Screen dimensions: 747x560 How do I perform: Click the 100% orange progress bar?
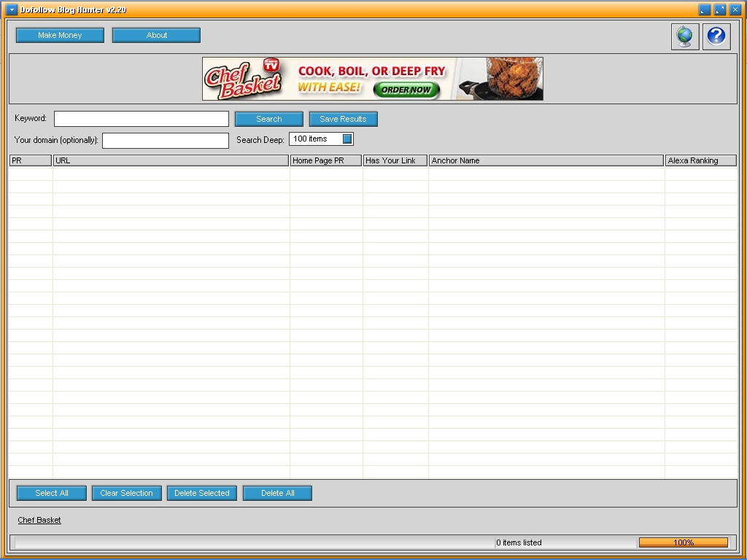(683, 542)
